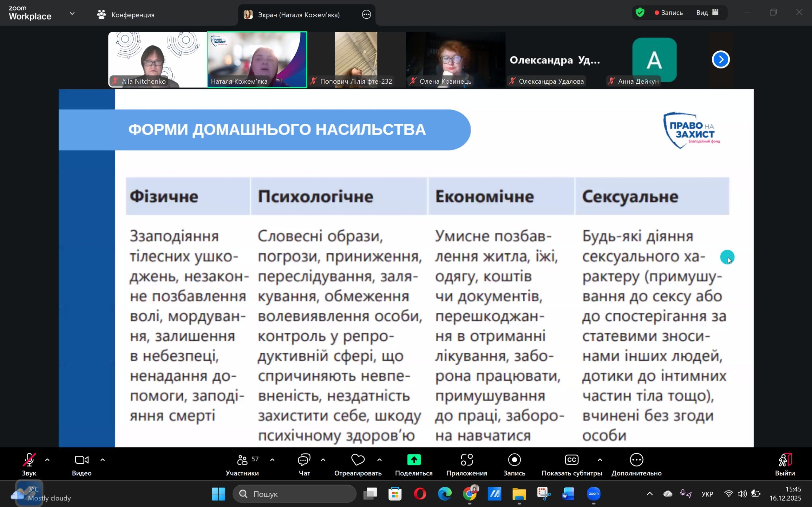Switch to the Конференция tab
This screenshot has height=507, width=812.
click(x=126, y=15)
